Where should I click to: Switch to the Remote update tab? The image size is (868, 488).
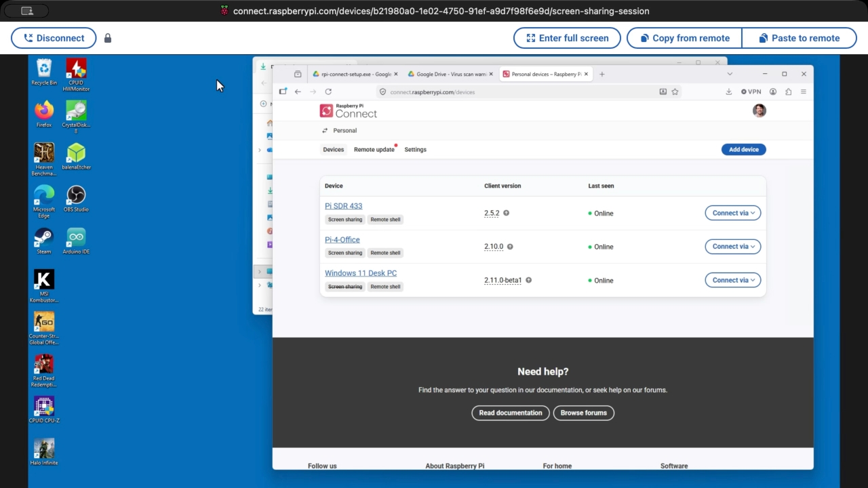[x=374, y=150]
